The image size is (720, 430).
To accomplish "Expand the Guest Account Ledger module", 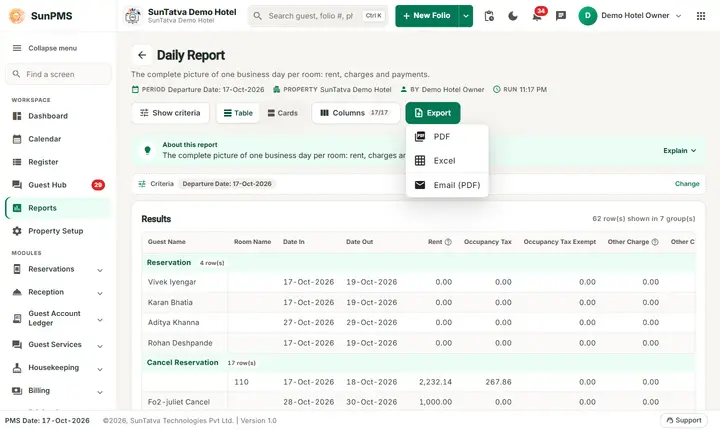I will point(58,318).
